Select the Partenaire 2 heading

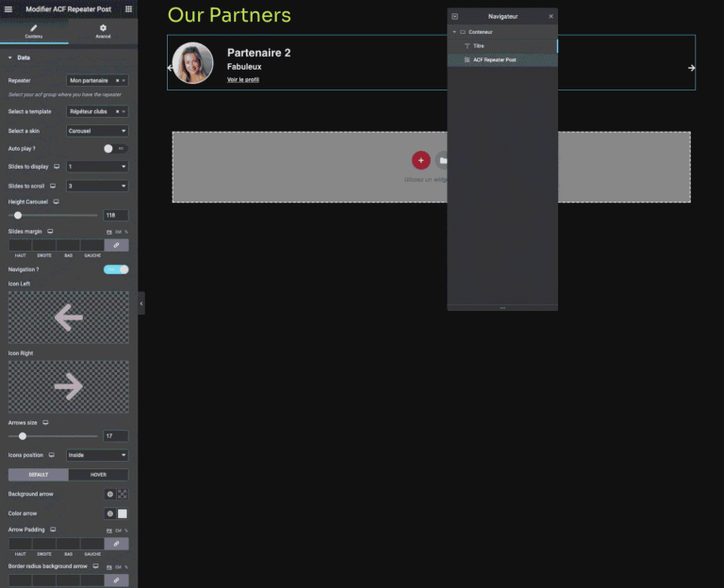[x=259, y=53]
